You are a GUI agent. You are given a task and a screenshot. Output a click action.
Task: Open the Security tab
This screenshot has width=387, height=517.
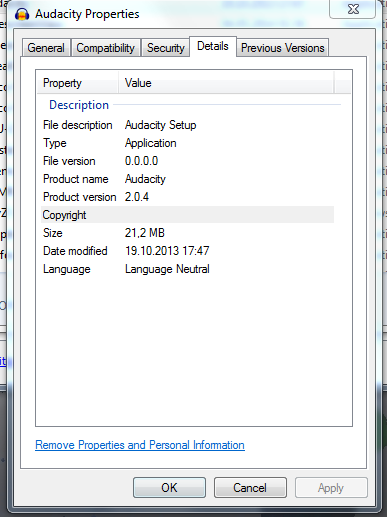tap(166, 48)
